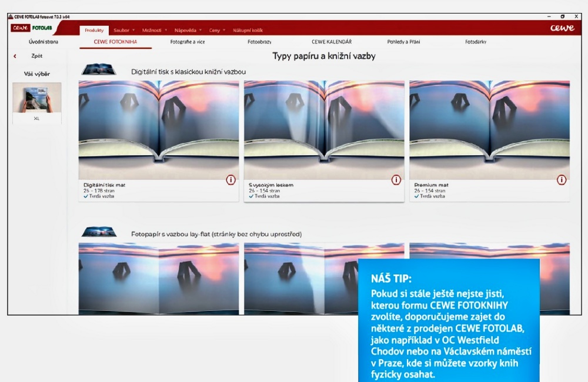Switch to CEWE KALENDÁŘ tab
The width and height of the screenshot is (588, 382).
[x=332, y=42]
